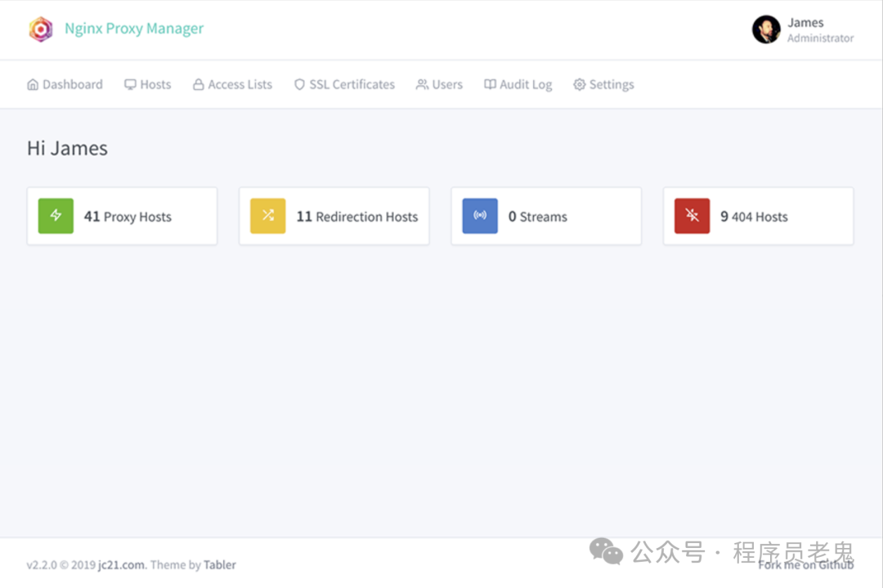Click the lock icon beside Access Lists

(x=198, y=84)
